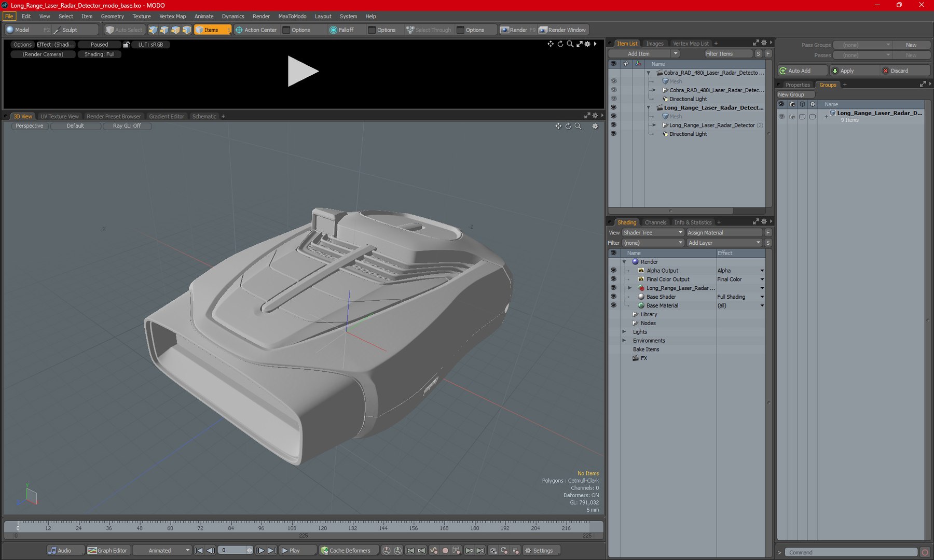Click the 3D viewport pan move icon

coord(558,126)
